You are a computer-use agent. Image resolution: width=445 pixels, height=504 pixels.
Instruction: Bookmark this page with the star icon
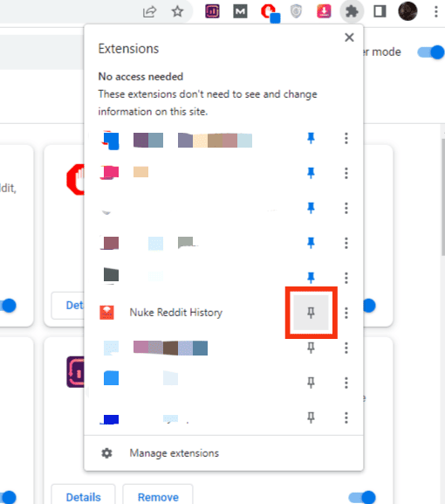pyautogui.click(x=177, y=12)
